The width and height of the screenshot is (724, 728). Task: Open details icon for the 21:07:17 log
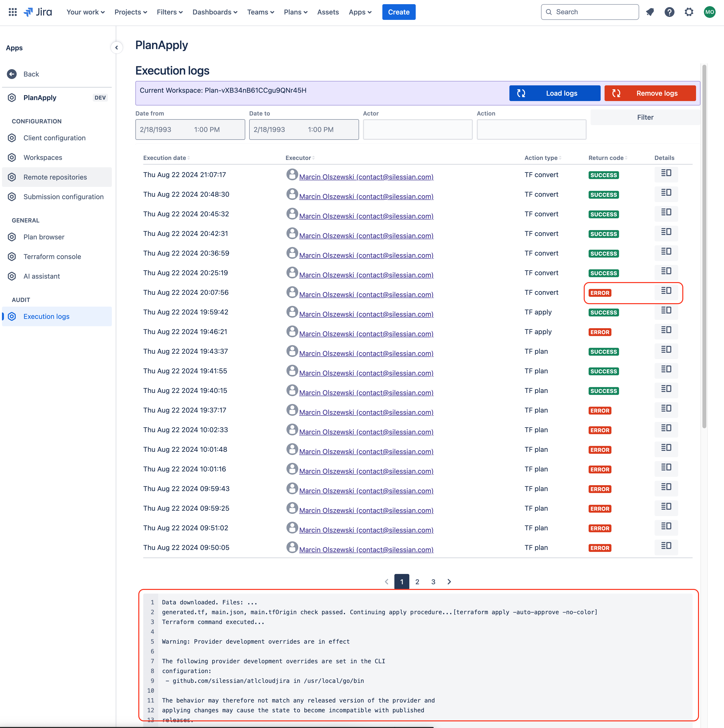click(666, 173)
